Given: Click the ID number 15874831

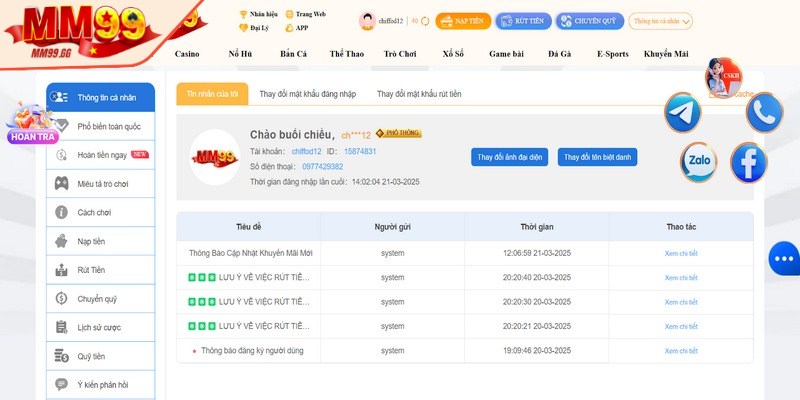Looking at the screenshot, I should pyautogui.click(x=360, y=152).
